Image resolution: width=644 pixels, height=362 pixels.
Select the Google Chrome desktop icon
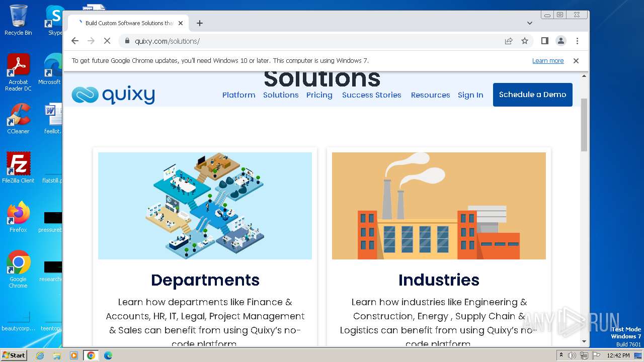pyautogui.click(x=18, y=269)
